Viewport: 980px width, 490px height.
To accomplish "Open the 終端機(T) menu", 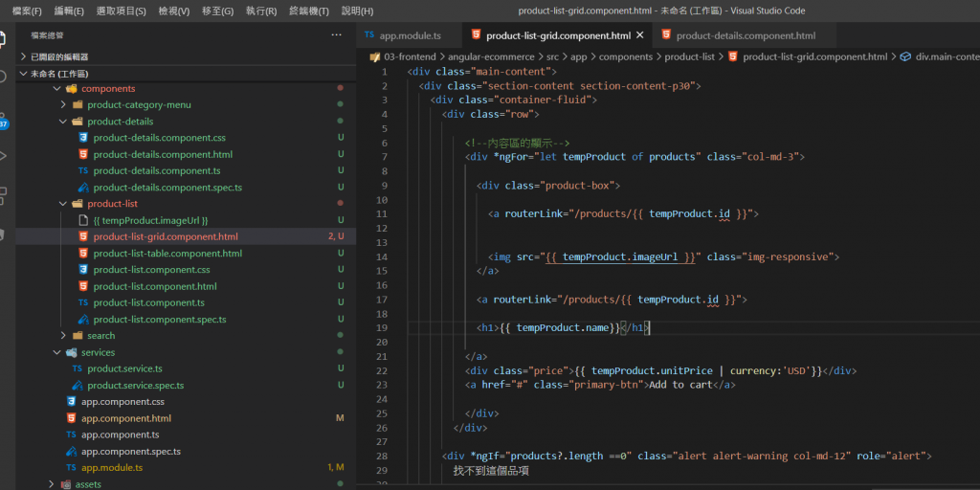I will tap(308, 11).
